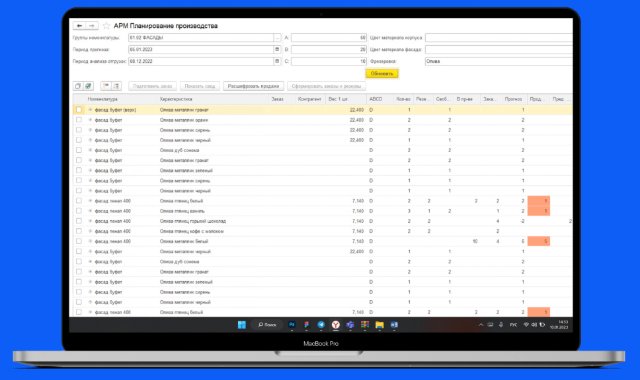Open the volume tray icon
Screen dimensions: 640x380
534,325
